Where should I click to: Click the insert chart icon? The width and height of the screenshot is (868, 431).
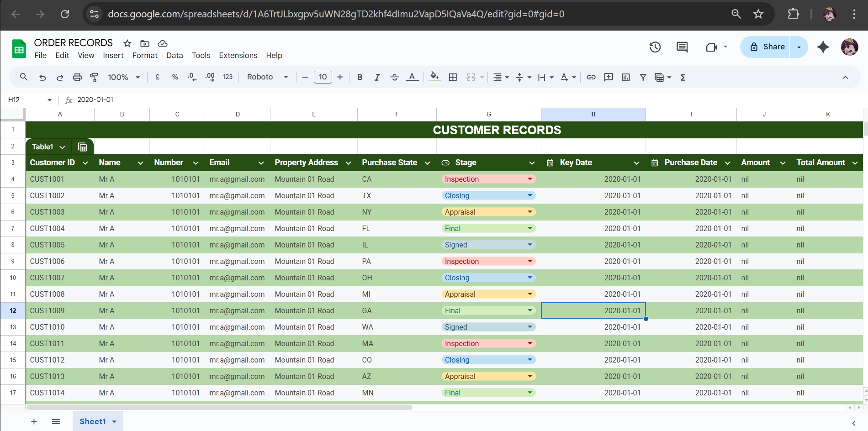[626, 77]
